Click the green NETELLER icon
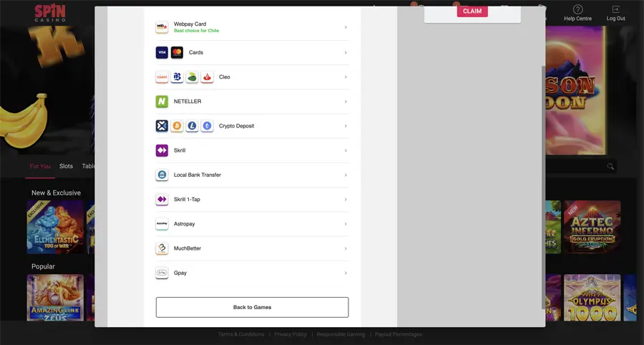This screenshot has width=644, height=345. click(x=162, y=102)
